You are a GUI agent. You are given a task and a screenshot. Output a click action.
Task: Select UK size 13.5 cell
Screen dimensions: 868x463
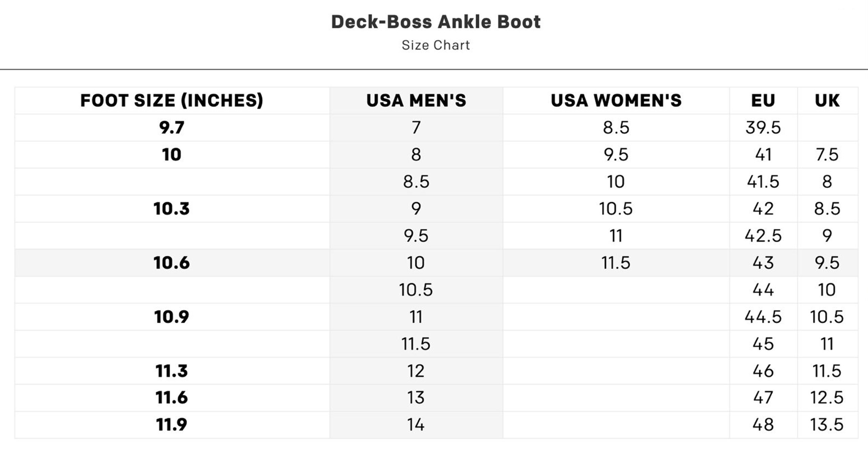tap(827, 424)
